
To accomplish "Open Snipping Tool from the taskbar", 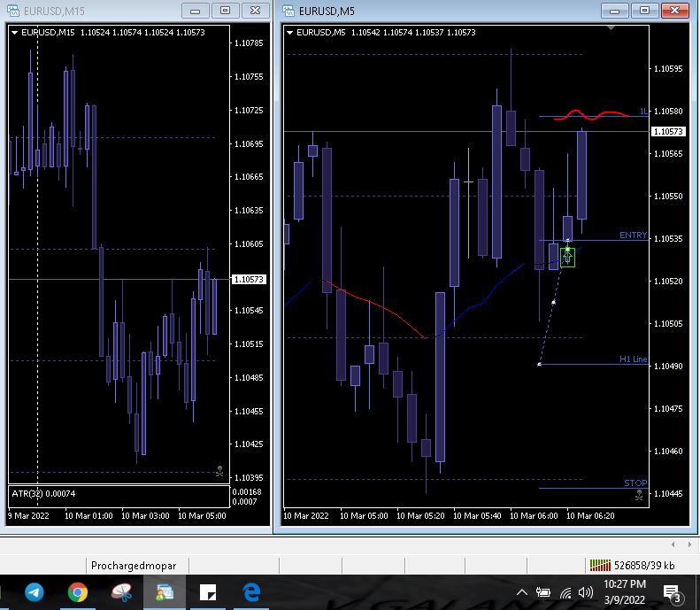I will [x=121, y=592].
